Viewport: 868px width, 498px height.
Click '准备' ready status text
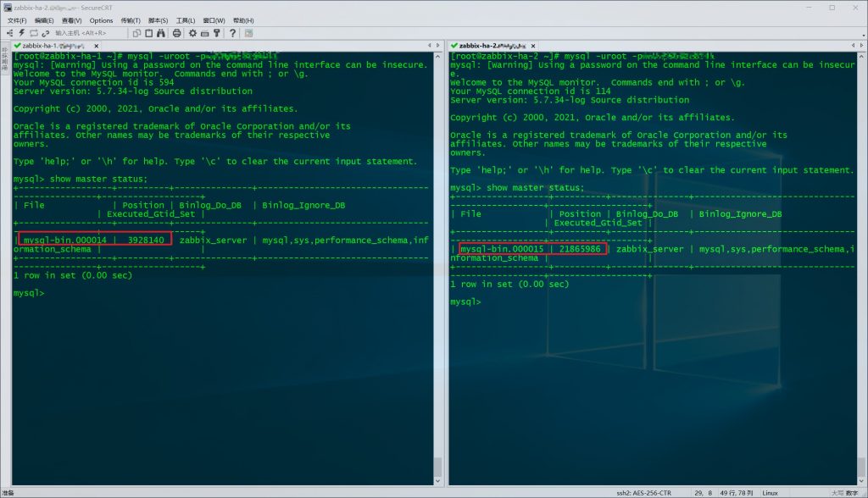pyautogui.click(x=8, y=493)
